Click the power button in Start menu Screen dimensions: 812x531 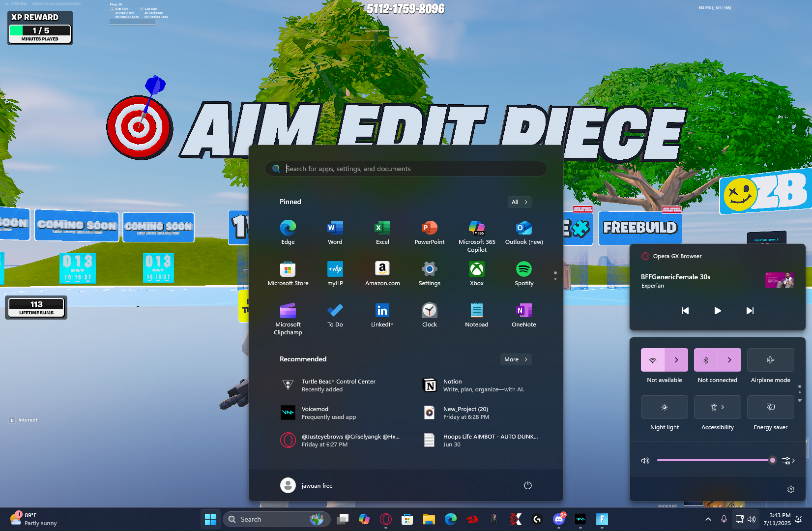coord(527,485)
